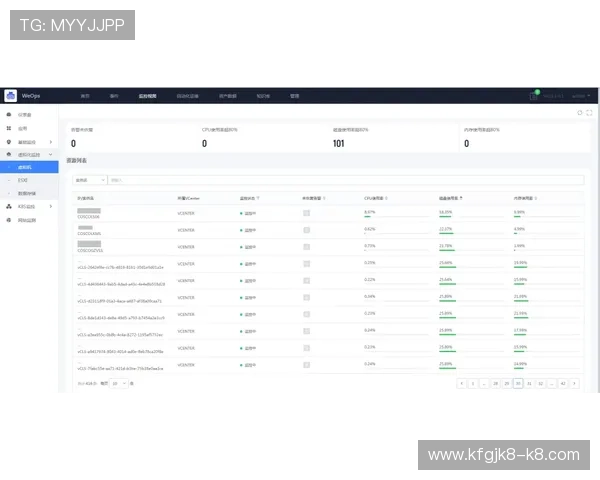Click the refresh icon above the stats
600x480 pixels.
click(580, 113)
